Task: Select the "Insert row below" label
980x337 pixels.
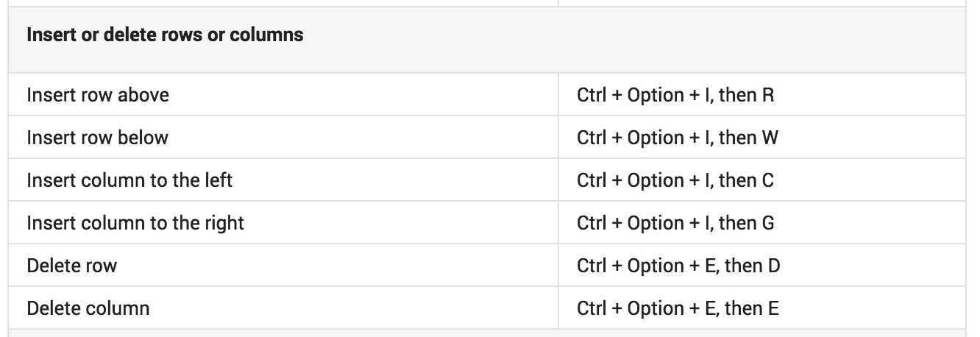Action: pyautogui.click(x=98, y=138)
